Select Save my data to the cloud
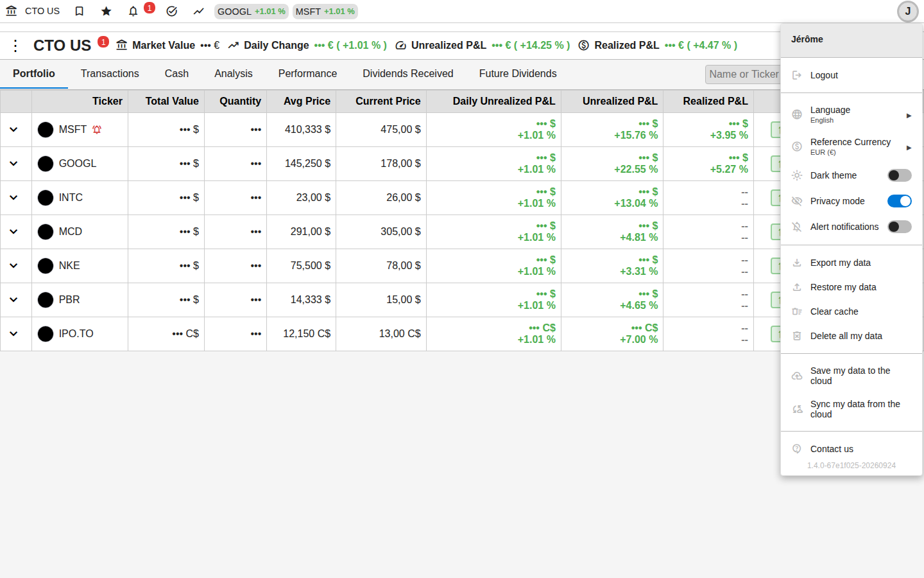 (851, 376)
